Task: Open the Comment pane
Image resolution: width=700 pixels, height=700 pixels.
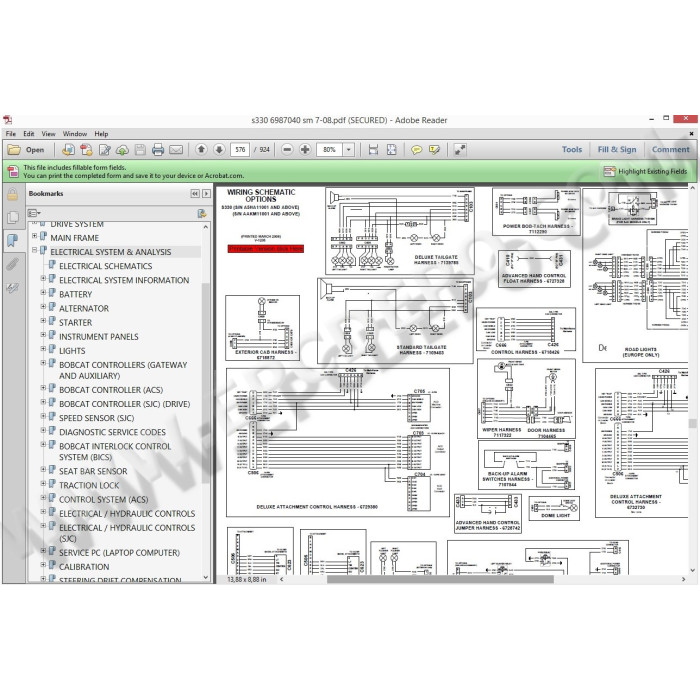Action: pos(671,150)
